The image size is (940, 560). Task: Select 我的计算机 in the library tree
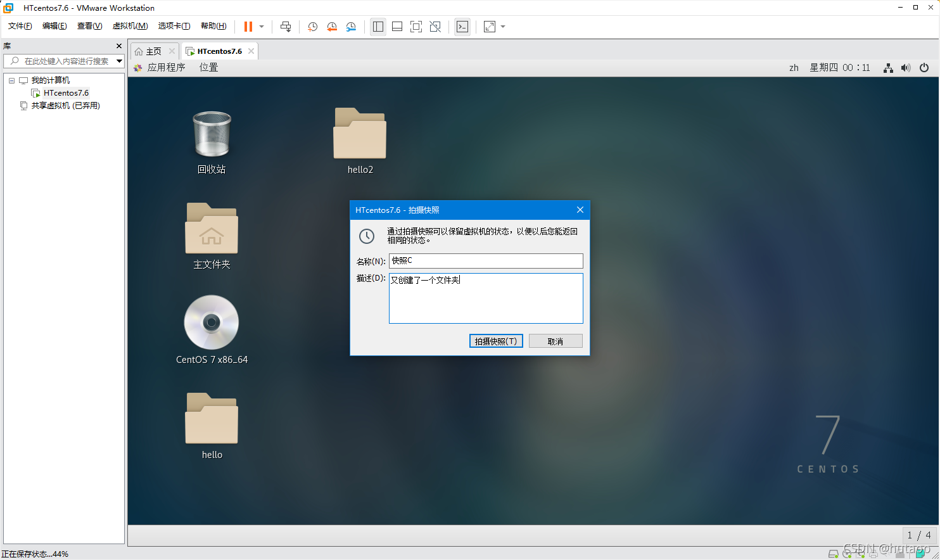[51, 80]
